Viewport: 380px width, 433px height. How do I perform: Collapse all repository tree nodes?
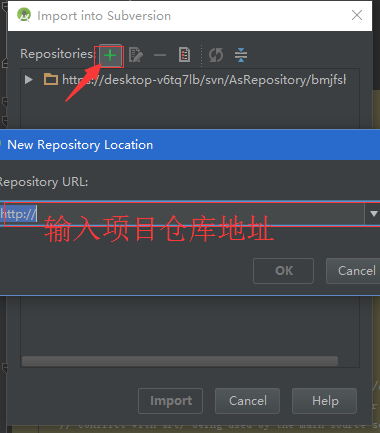click(241, 55)
